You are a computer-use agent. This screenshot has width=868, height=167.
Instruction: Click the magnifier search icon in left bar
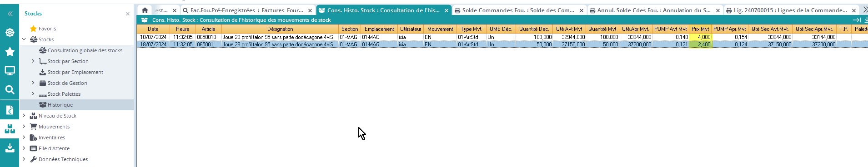(x=10, y=90)
